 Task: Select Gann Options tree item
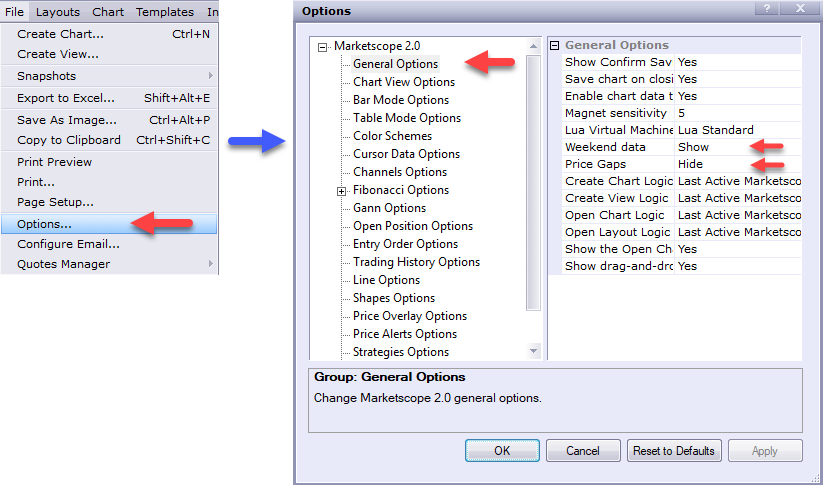pos(389,208)
